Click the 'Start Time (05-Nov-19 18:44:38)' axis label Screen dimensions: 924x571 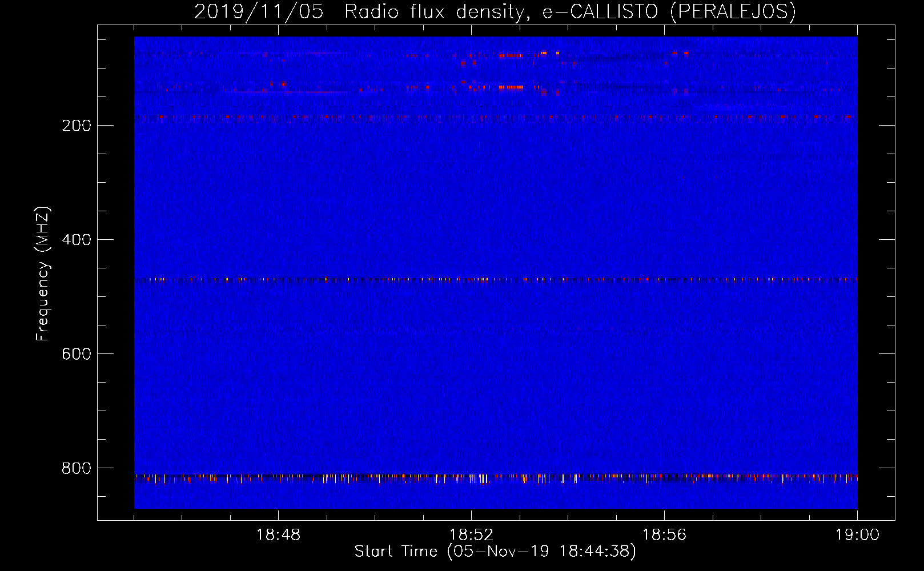[495, 552]
